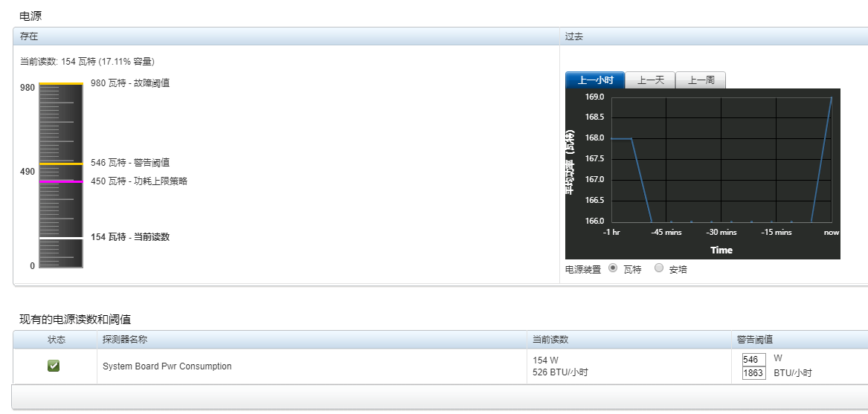The image size is (868, 414).
Task: Click the 警告阈值 column header
Action: [800, 340]
